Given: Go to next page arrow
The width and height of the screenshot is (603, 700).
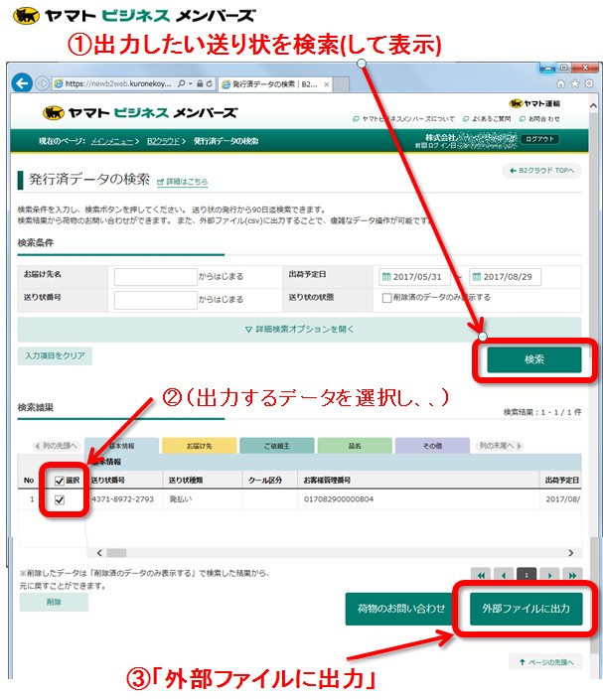Looking at the screenshot, I should tap(549, 575).
